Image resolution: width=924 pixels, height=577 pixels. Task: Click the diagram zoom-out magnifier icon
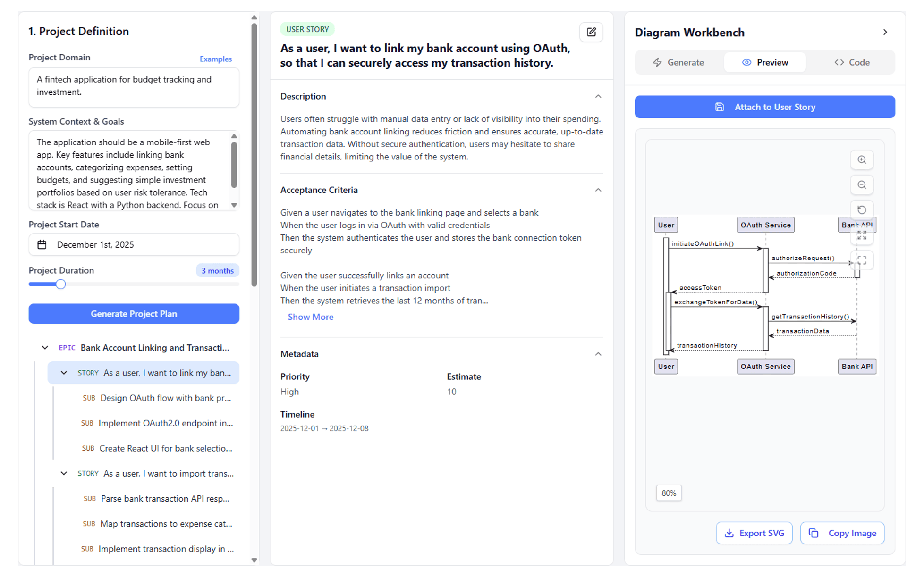[x=861, y=185]
